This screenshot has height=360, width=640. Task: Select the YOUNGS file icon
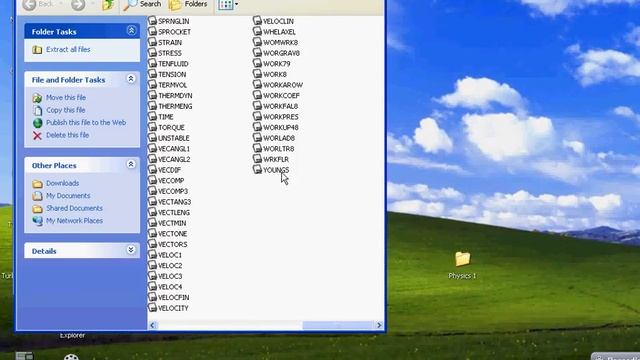pyautogui.click(x=257, y=169)
